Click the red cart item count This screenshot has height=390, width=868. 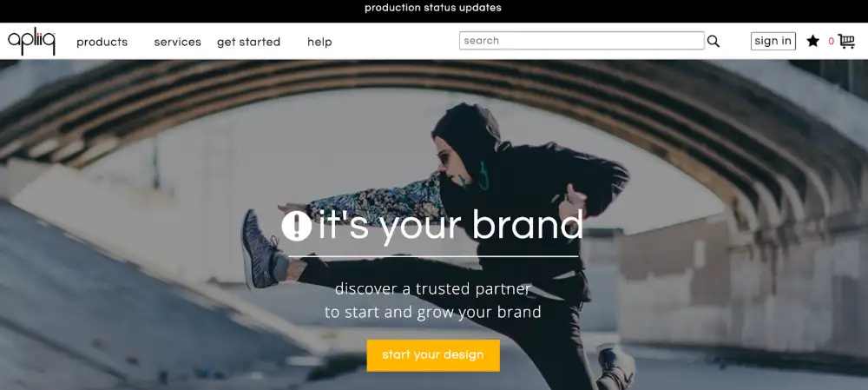[x=831, y=42]
